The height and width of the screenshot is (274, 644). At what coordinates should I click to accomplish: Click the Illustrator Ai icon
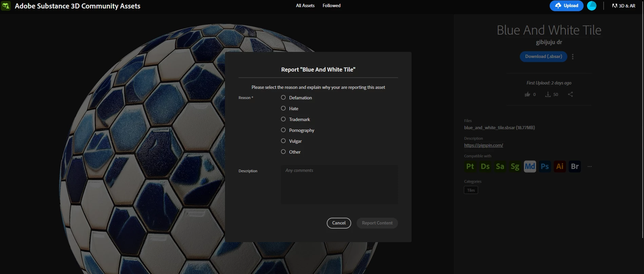560,167
